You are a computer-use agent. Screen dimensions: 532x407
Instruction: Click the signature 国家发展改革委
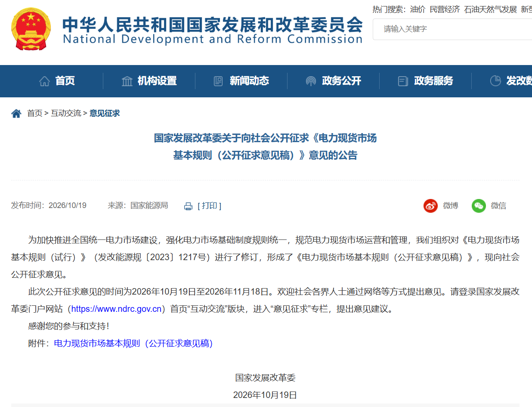(x=266, y=378)
